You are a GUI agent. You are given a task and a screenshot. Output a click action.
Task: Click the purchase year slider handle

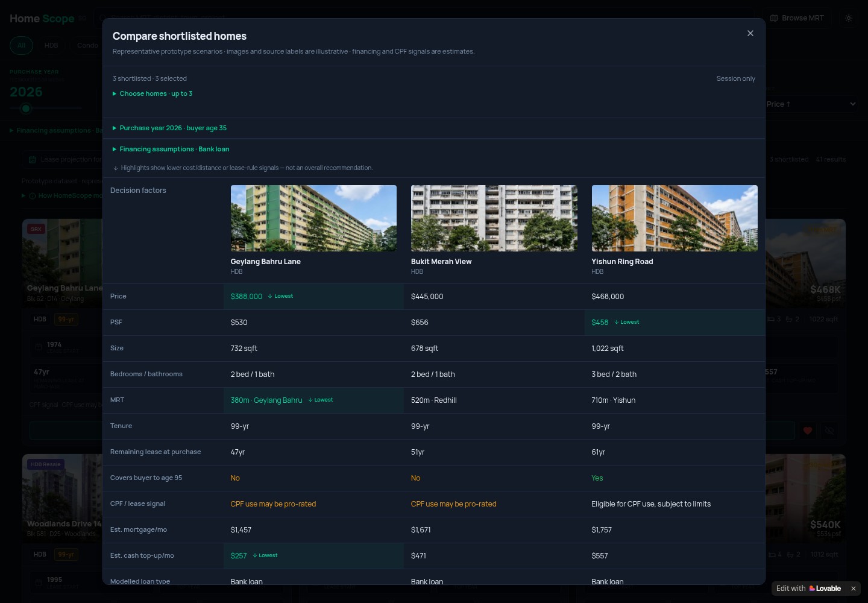(x=25, y=109)
